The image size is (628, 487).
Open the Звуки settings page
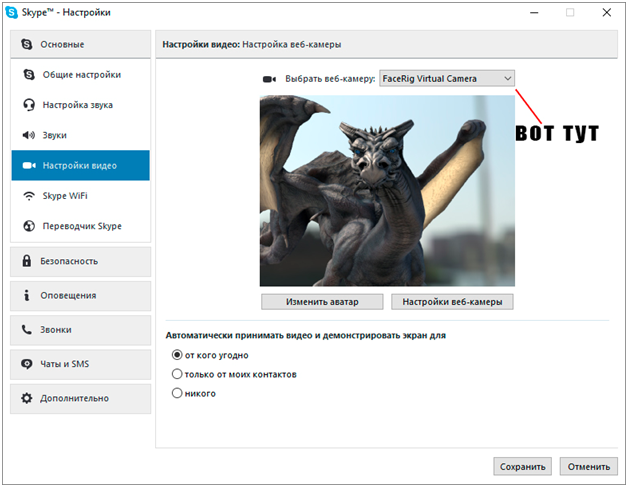(81, 135)
